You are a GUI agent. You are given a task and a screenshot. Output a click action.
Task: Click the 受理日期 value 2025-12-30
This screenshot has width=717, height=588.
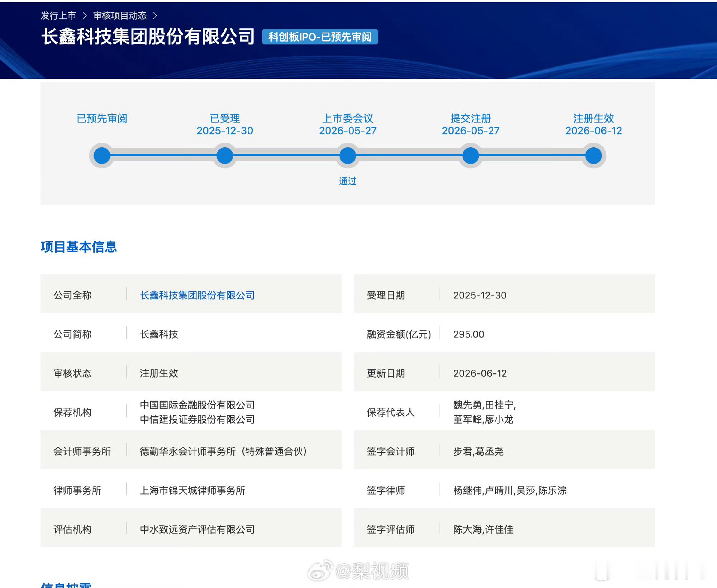point(480,295)
